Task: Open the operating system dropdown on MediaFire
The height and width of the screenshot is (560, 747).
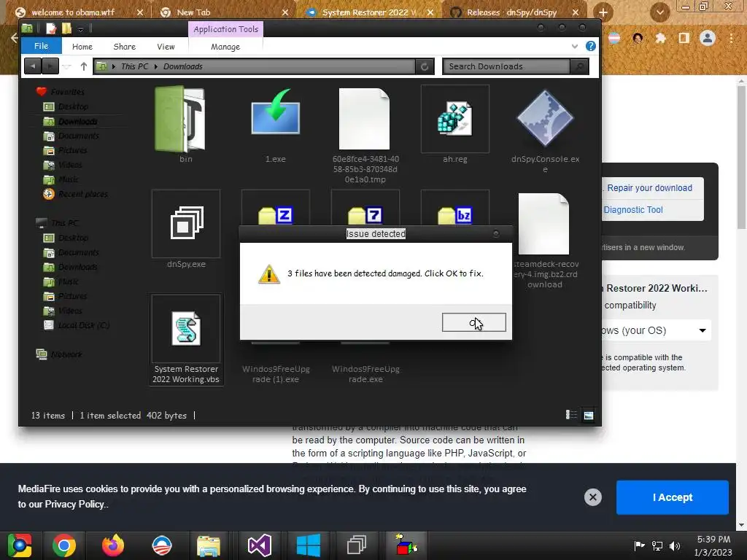Action: point(656,330)
